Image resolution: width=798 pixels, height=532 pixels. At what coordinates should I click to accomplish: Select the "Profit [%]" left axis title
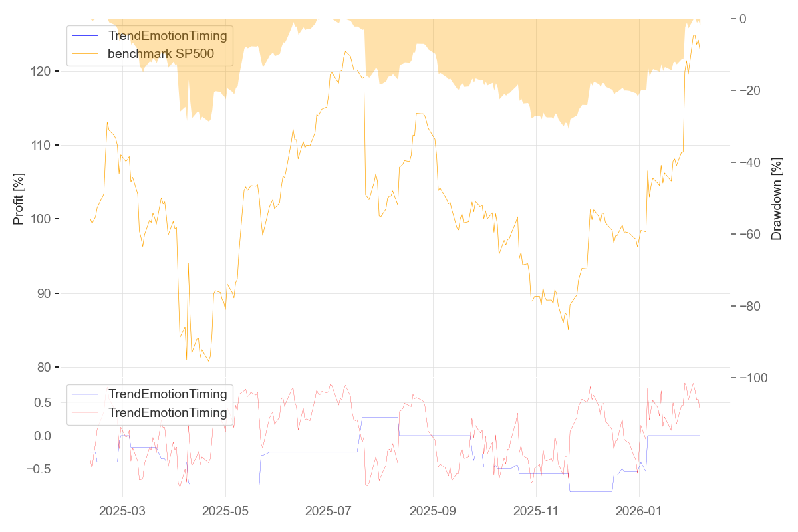(x=19, y=199)
